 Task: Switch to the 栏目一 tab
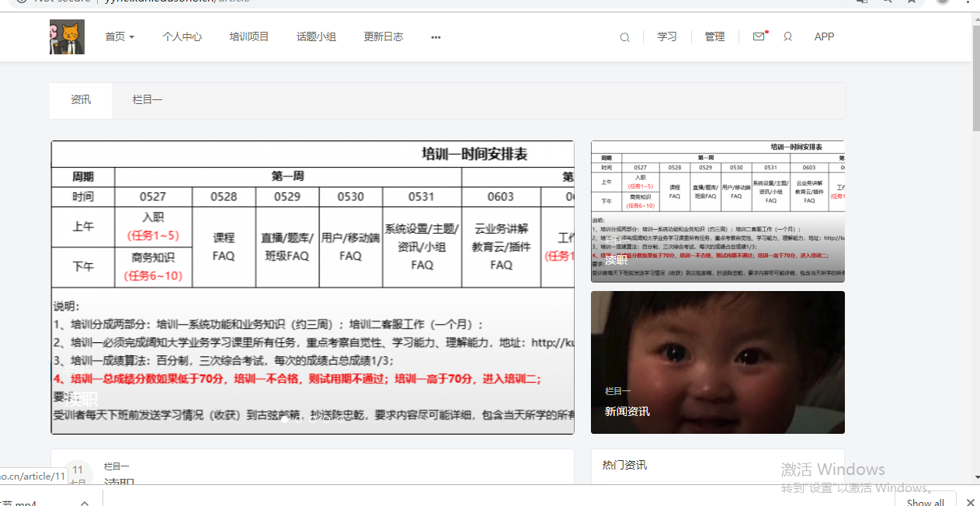(147, 100)
